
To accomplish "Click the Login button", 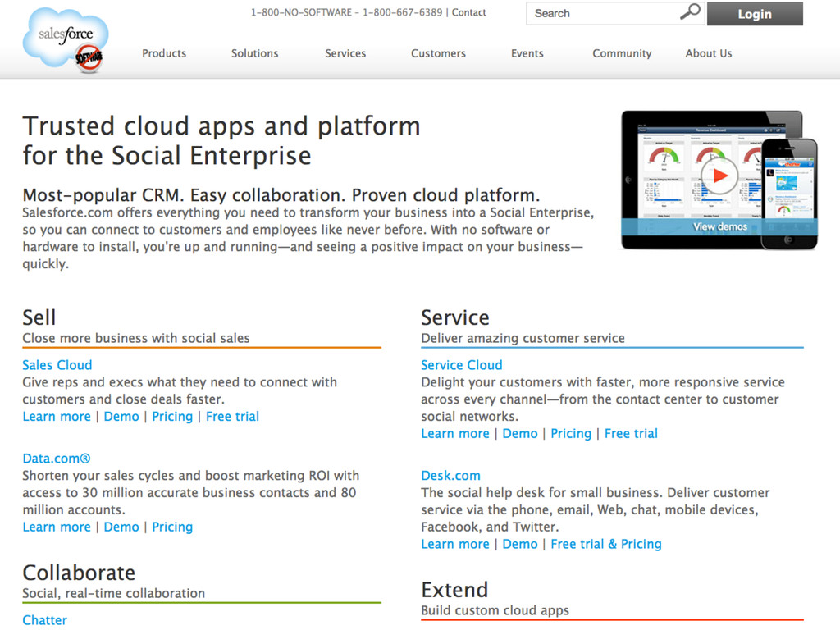I will pos(755,14).
